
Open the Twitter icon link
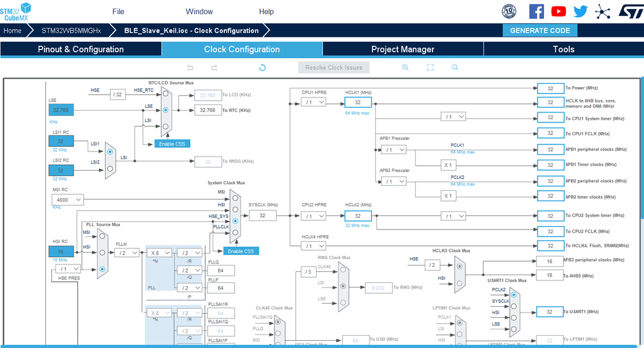580,11
